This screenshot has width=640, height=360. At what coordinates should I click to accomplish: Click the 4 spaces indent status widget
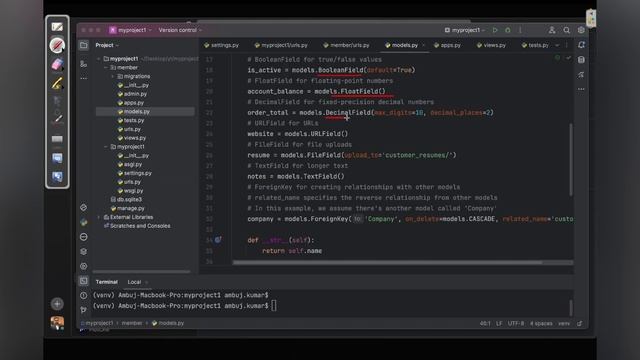[541, 323]
